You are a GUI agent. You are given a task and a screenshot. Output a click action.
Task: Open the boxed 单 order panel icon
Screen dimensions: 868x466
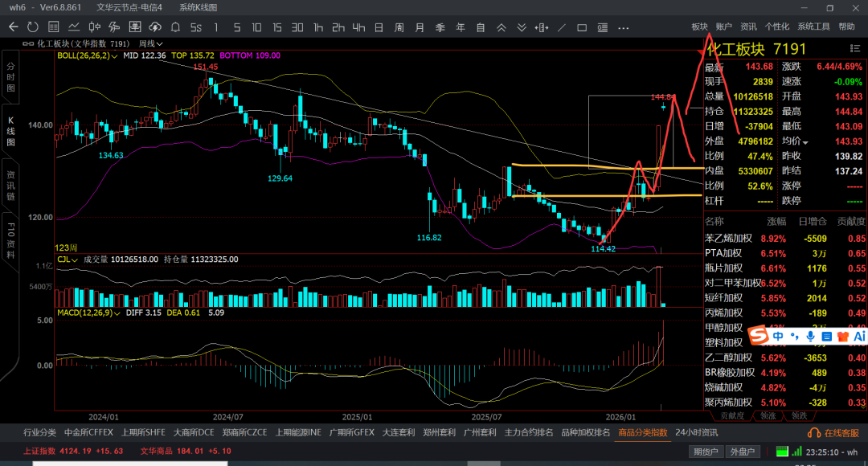[x=134, y=27]
